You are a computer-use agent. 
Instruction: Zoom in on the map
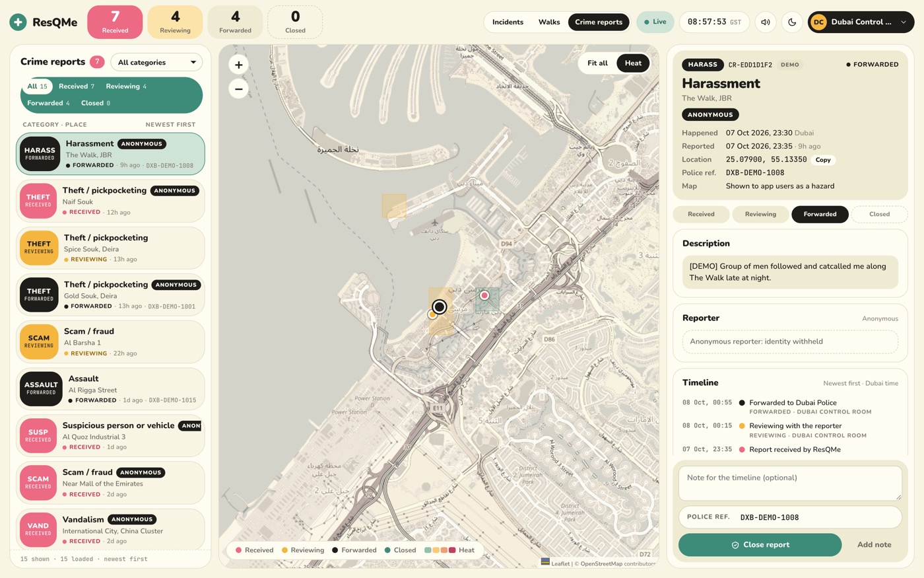[x=239, y=64]
